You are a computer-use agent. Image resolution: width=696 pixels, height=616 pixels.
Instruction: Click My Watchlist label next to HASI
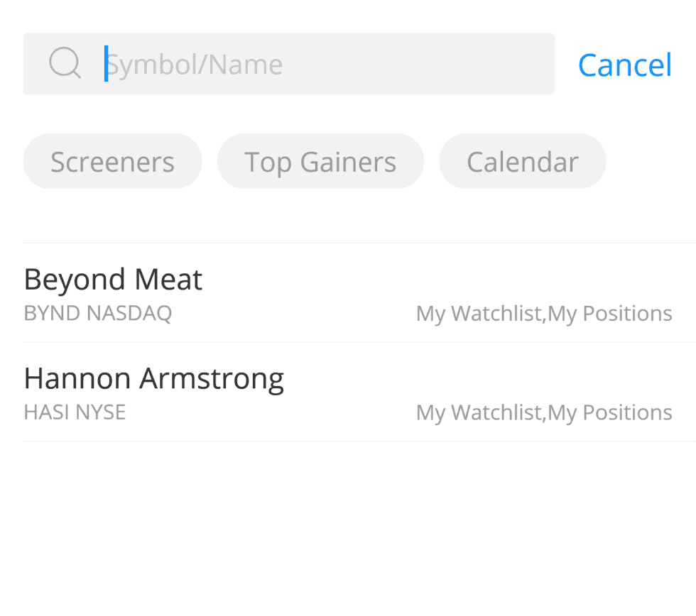point(478,412)
